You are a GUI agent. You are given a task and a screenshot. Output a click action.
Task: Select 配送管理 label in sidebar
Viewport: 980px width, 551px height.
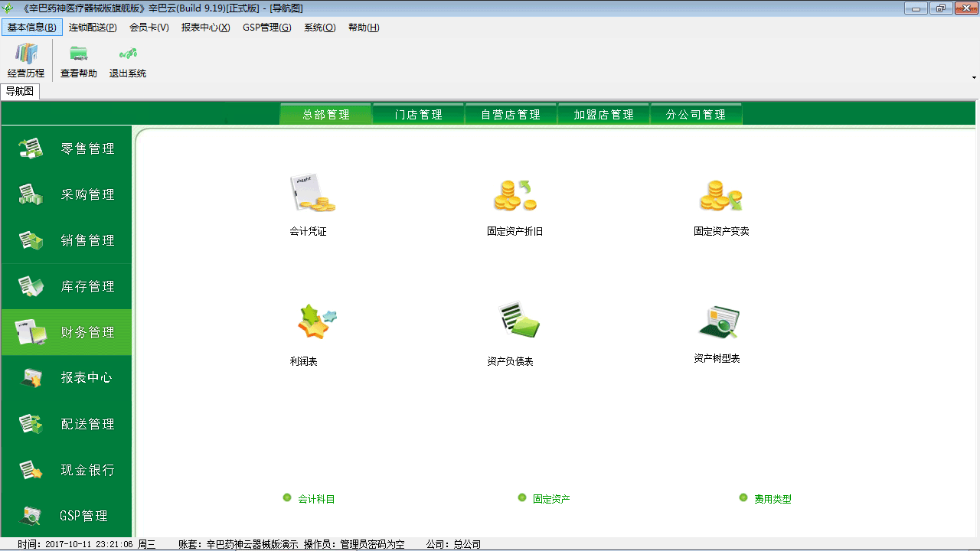click(88, 424)
